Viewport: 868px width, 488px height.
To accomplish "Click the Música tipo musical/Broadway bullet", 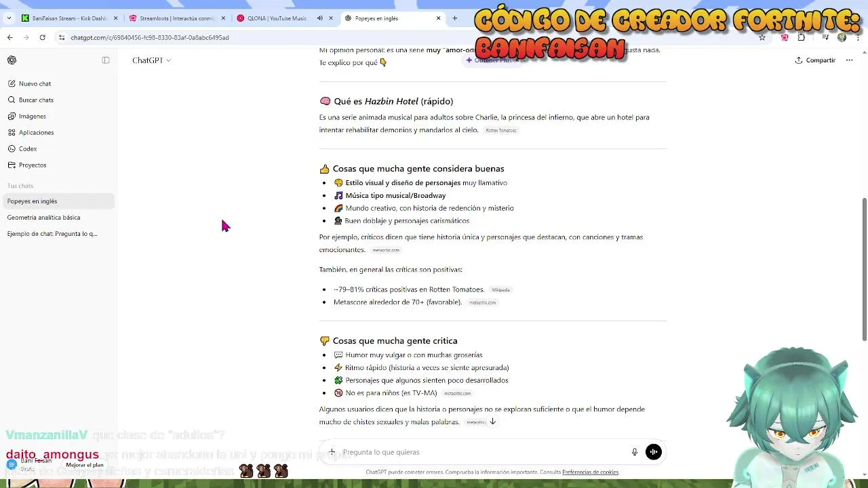I will (x=395, y=195).
